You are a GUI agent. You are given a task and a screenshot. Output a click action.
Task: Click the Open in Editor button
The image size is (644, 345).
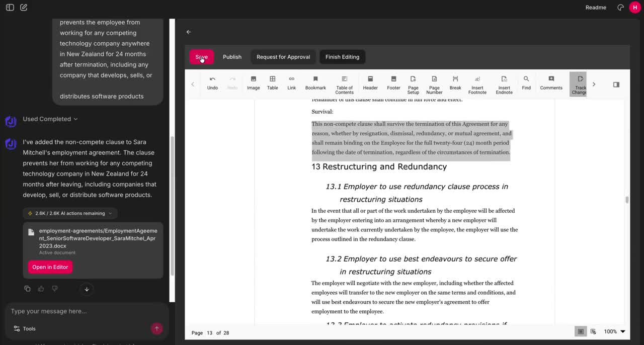[50, 267]
